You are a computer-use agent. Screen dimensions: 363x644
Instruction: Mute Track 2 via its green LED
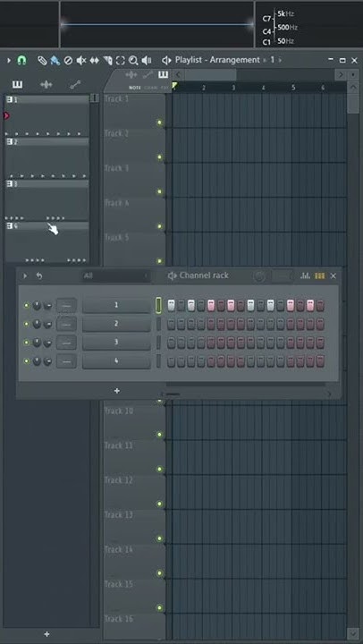coord(160,157)
